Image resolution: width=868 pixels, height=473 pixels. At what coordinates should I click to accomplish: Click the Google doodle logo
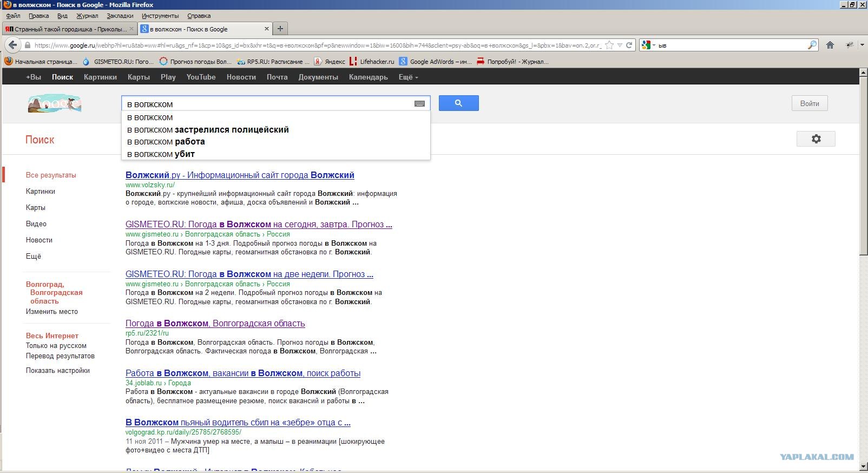click(54, 103)
